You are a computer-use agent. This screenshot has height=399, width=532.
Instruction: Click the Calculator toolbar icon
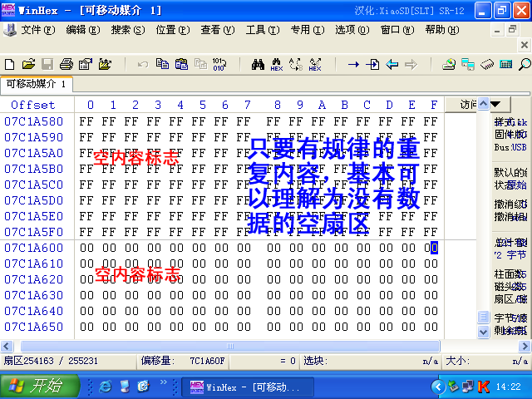click(x=506, y=64)
